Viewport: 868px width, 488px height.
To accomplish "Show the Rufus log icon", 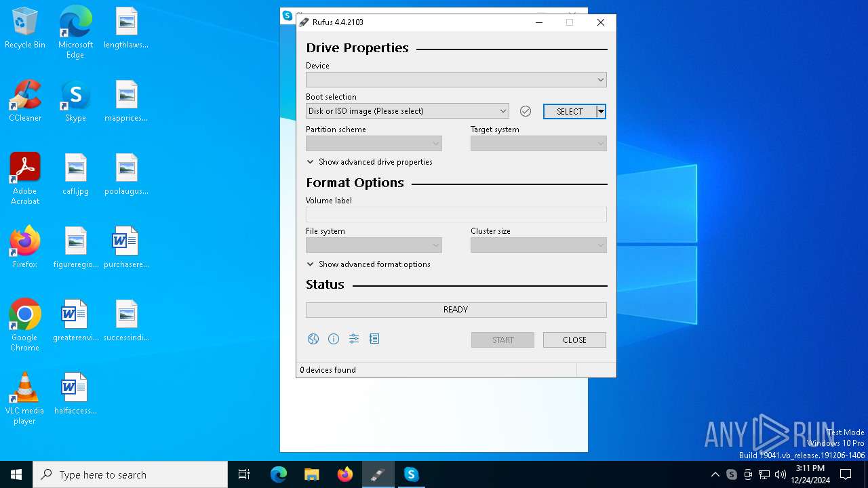I will (374, 339).
